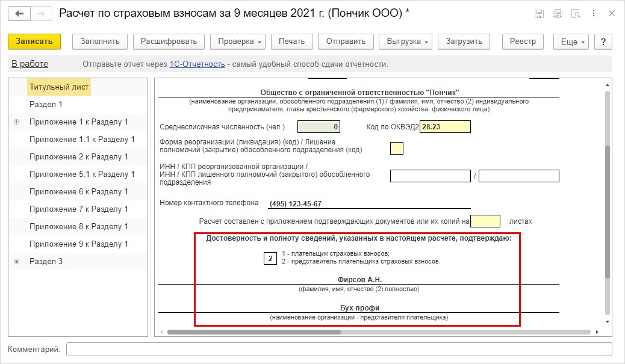This screenshot has height=364, width=625.
Task: Select Раздел 3 in section list
Action: pos(46,262)
